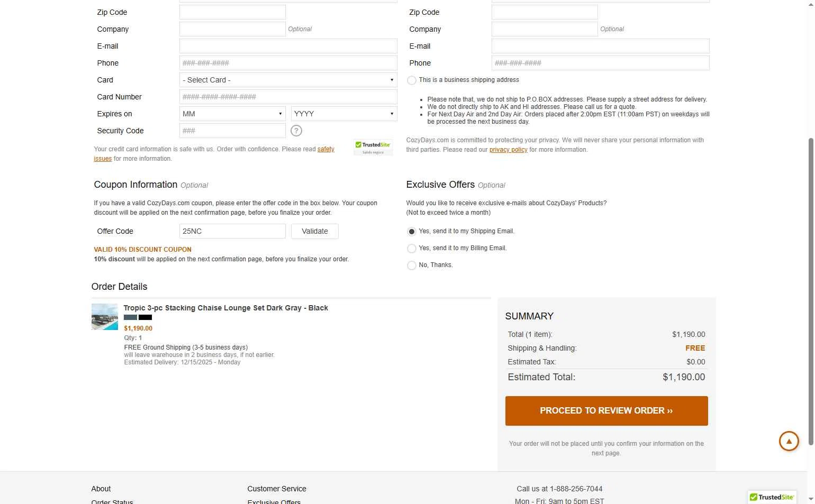Click the billing Company field
815x504 pixels.
pos(232,29)
